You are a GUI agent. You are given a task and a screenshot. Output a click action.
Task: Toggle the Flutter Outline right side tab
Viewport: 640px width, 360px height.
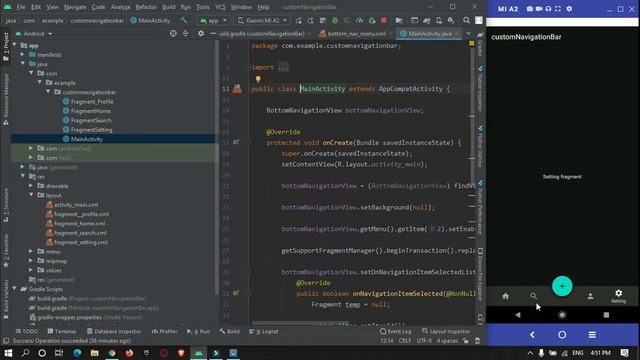[x=480, y=146]
